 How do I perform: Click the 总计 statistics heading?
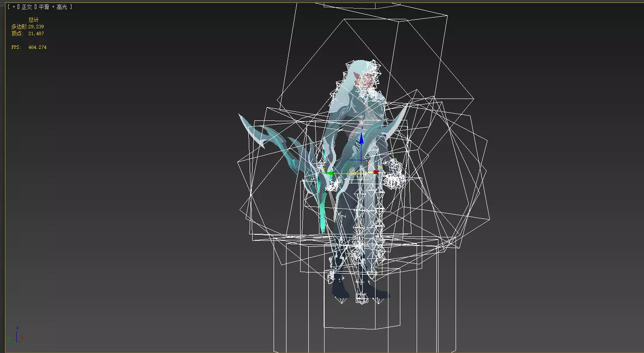coord(33,20)
